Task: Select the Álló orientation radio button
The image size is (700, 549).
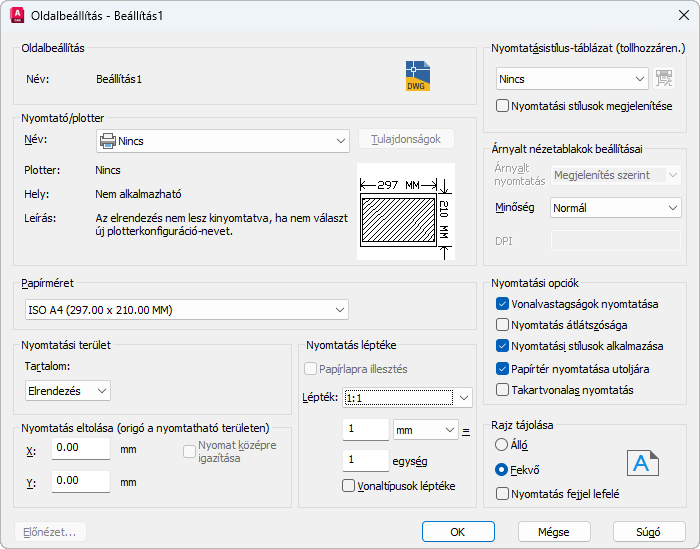Action: click(x=502, y=444)
